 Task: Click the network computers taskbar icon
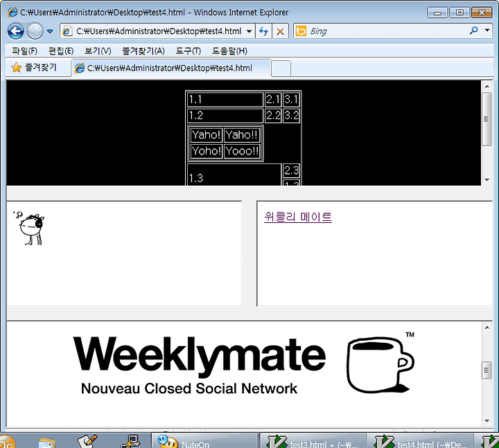coord(130,441)
